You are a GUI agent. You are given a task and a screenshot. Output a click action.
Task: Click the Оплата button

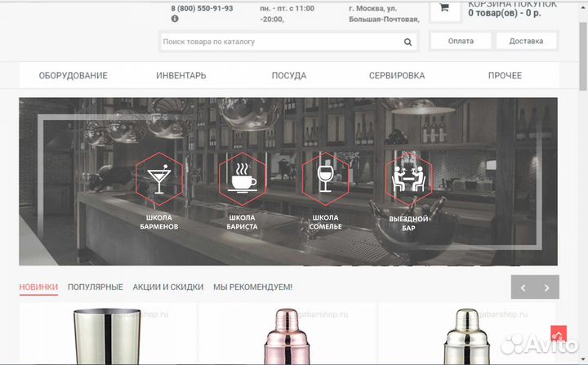pos(461,41)
